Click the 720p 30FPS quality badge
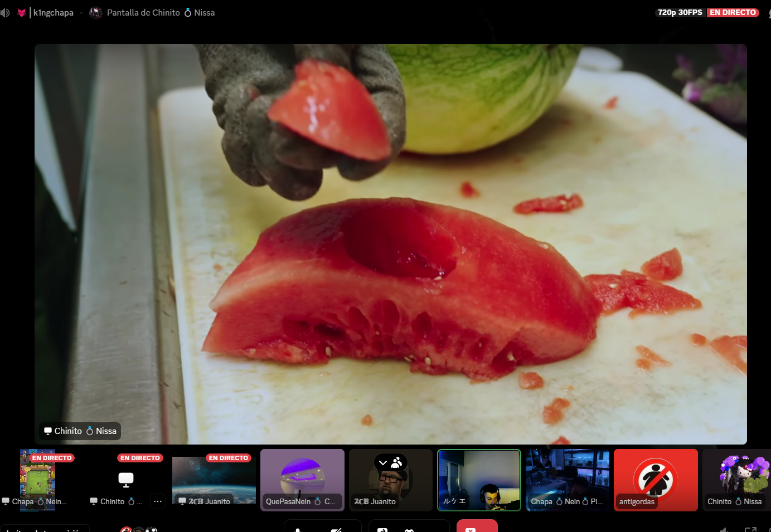771x532 pixels. pyautogui.click(x=680, y=12)
